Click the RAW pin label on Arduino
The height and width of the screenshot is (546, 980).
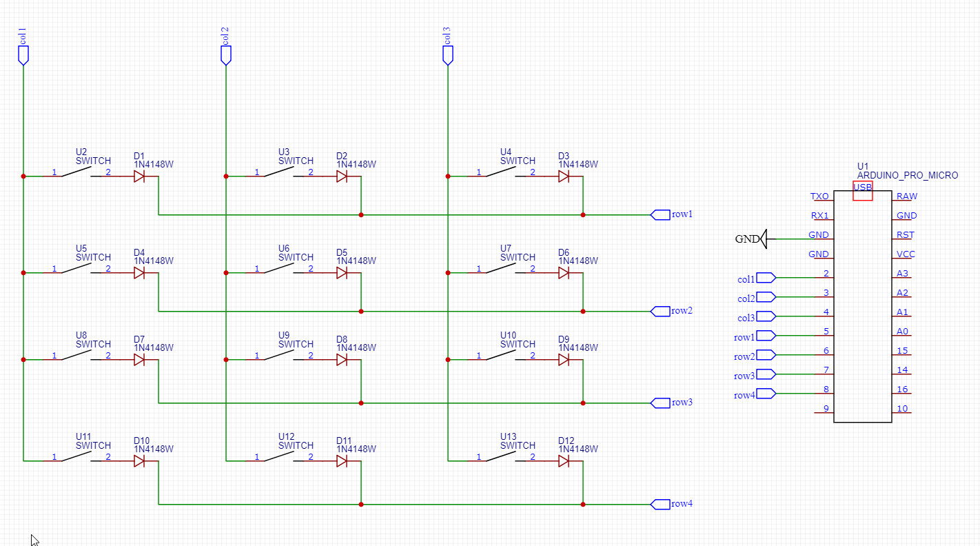(x=907, y=196)
